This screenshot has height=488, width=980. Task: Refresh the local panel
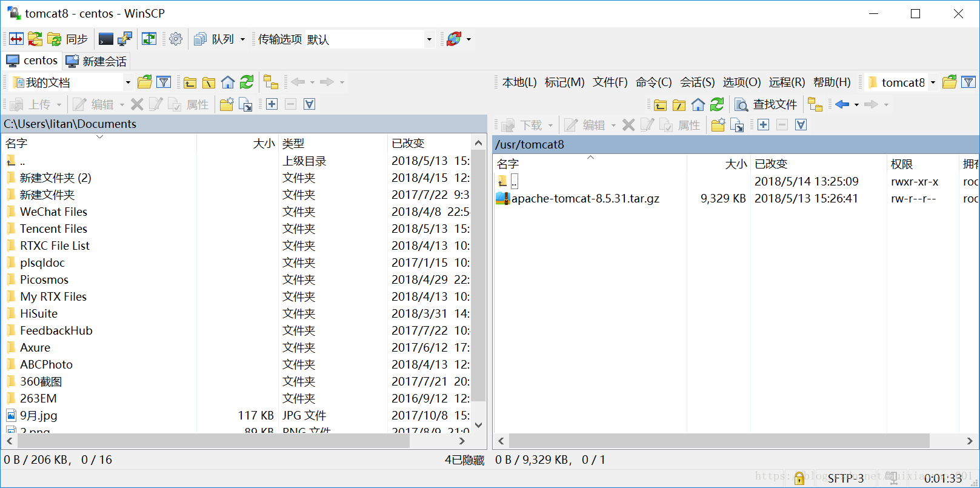(247, 82)
